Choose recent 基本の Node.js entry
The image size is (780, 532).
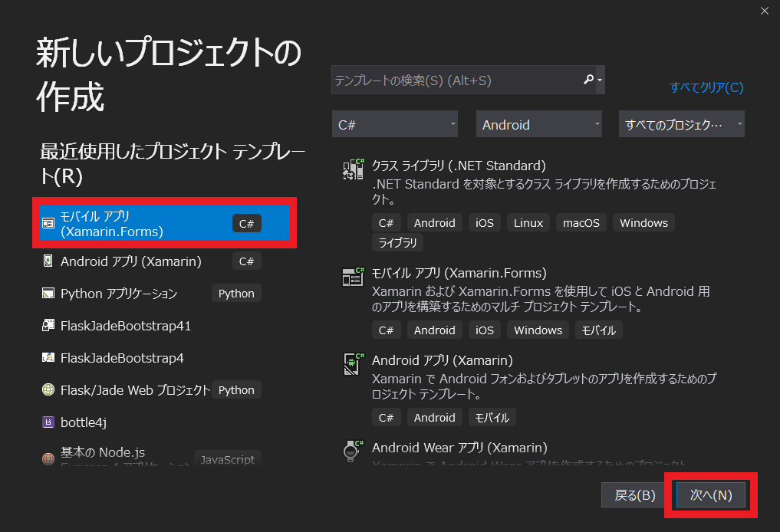tap(152, 455)
